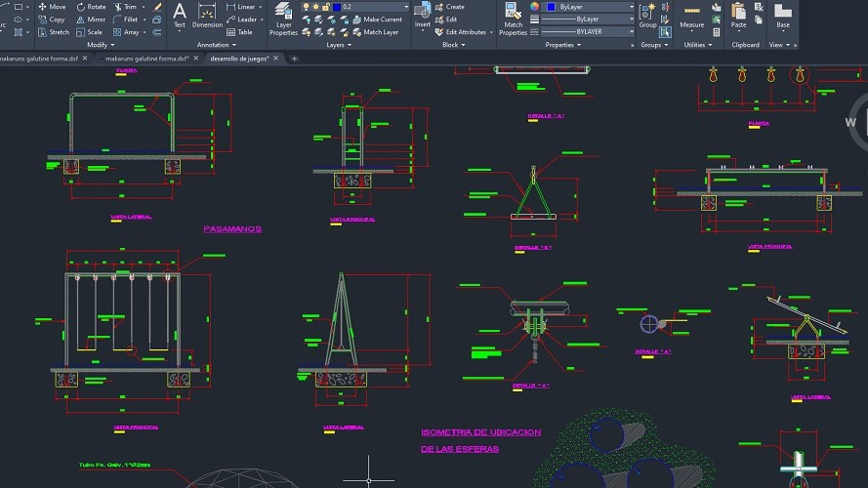Click Match Layer button

[x=375, y=32]
